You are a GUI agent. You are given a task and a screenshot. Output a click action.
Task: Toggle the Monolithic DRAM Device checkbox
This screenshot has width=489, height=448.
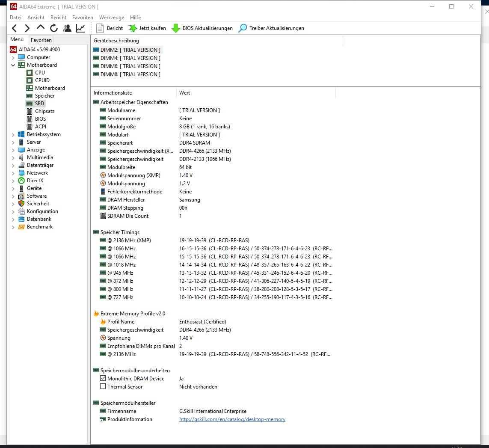(x=103, y=378)
